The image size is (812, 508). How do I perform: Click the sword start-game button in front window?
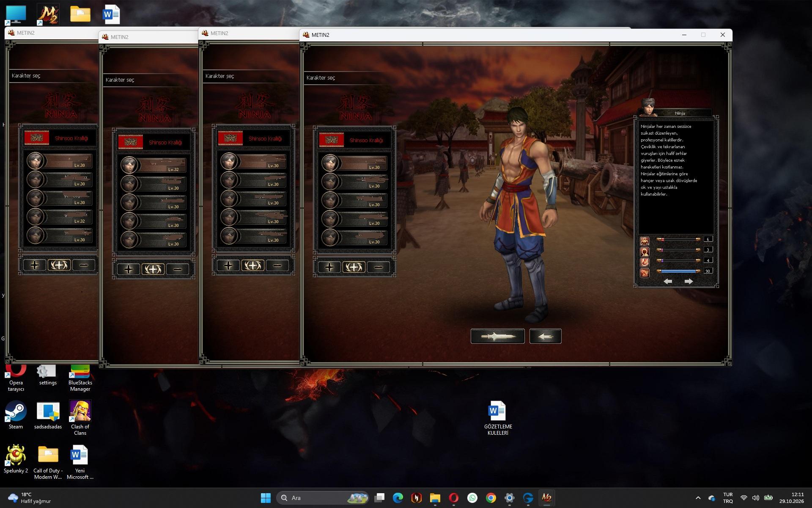pos(497,336)
